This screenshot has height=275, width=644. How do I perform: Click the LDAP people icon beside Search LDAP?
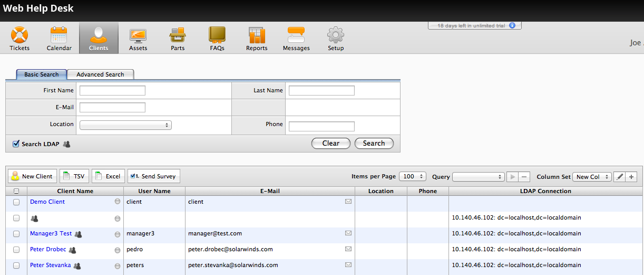coord(66,144)
